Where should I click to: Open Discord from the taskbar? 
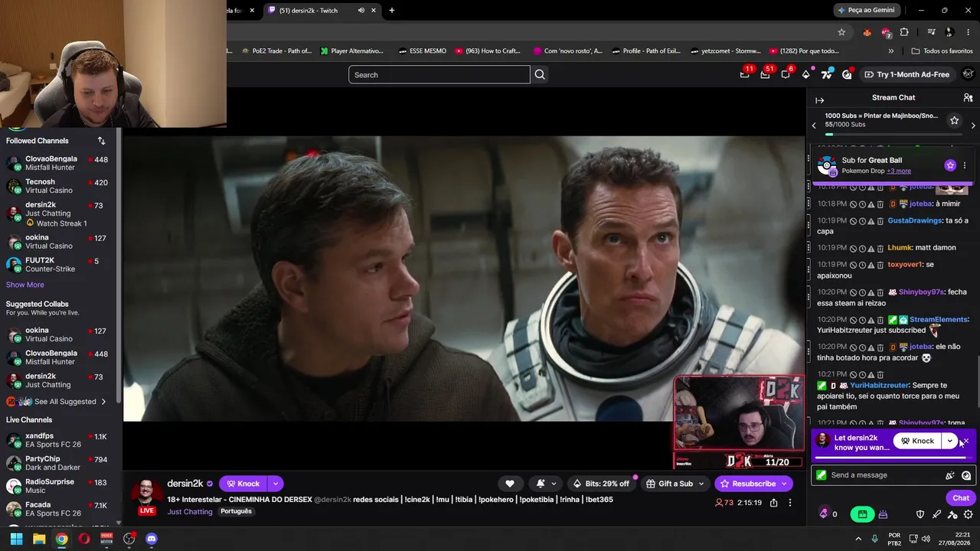(152, 539)
